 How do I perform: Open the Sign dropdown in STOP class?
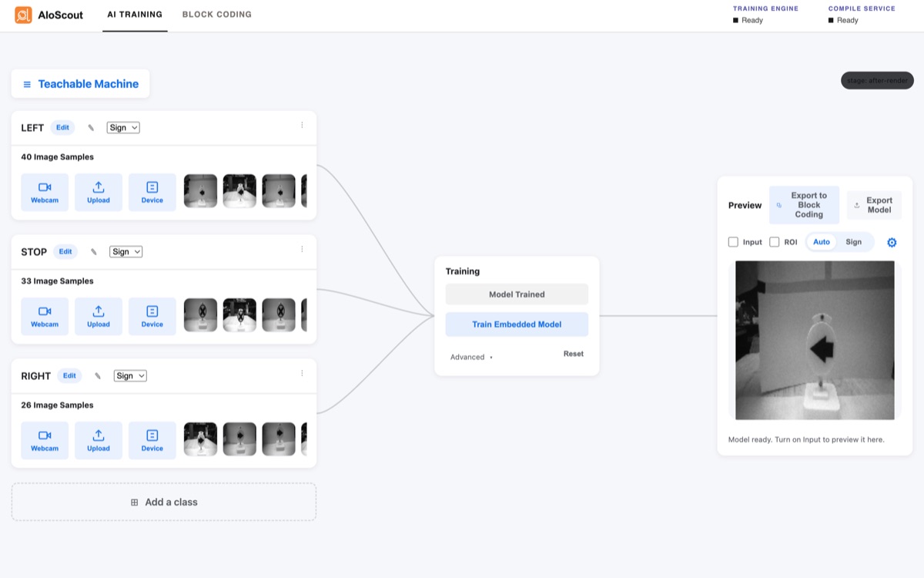pyautogui.click(x=126, y=252)
